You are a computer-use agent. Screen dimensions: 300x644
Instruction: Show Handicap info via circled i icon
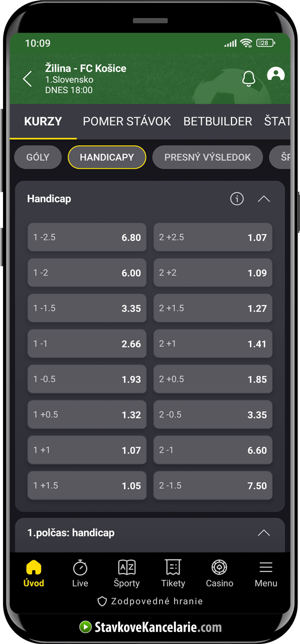click(x=237, y=199)
